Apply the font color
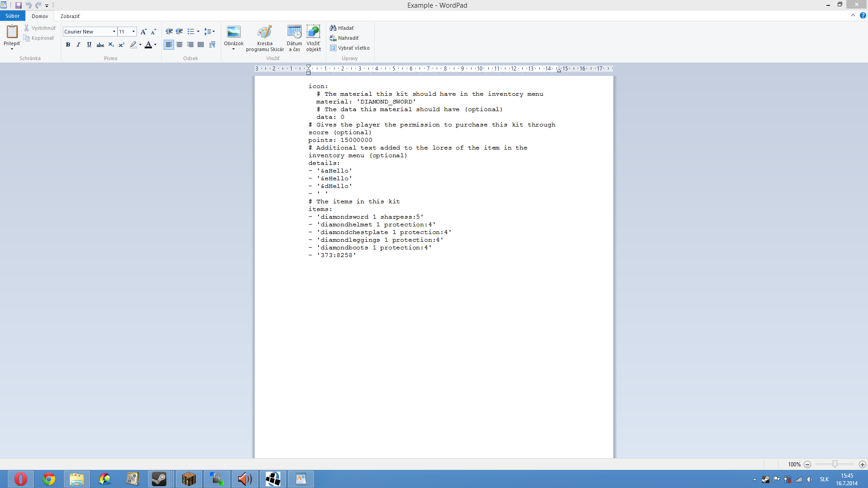The width and height of the screenshot is (868, 488). pos(148,45)
